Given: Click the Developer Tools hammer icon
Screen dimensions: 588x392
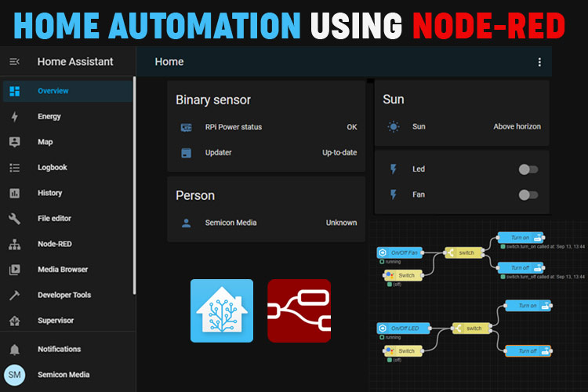Looking at the screenshot, I should 15,296.
